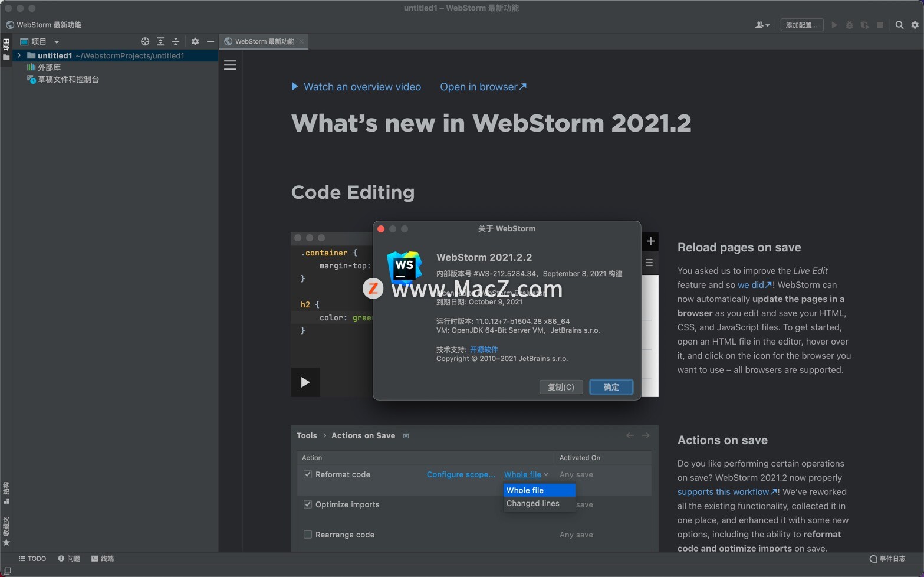Click supports this workflow link
Screen dimensions: 924x577
coord(727,492)
